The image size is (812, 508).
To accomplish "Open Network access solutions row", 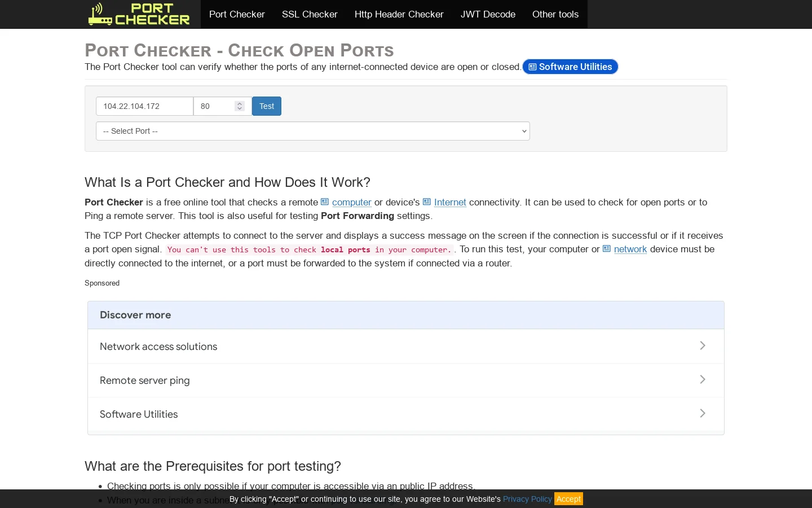I will coord(406,347).
